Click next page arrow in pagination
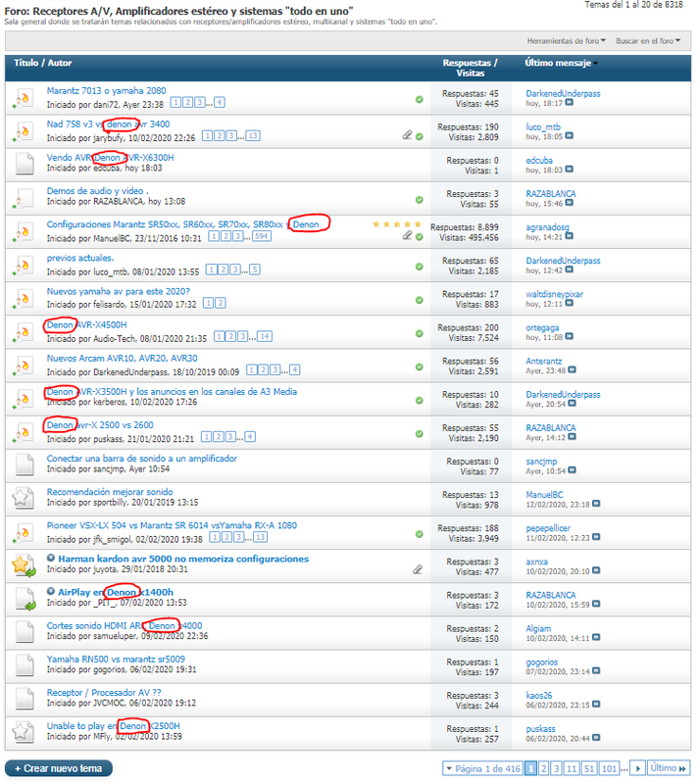The height and width of the screenshot is (784, 700). 637,769
